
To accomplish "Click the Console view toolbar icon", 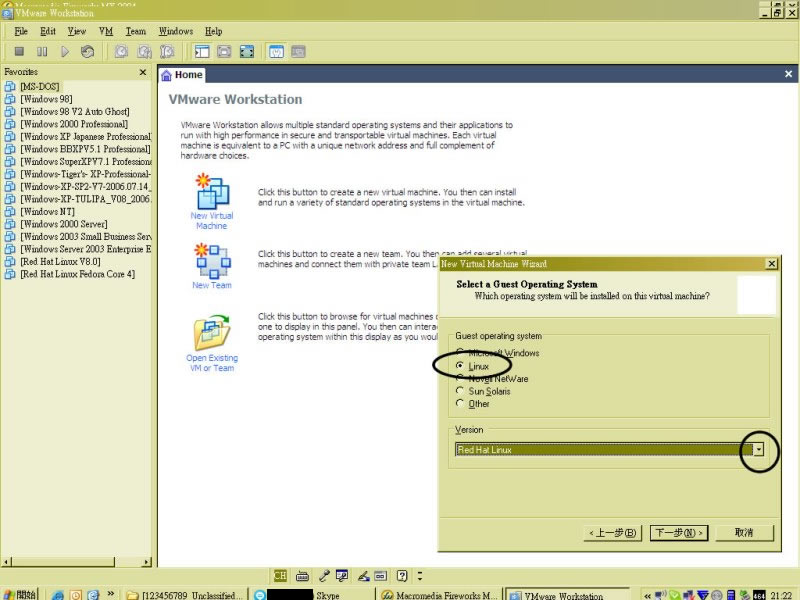I will (298, 52).
